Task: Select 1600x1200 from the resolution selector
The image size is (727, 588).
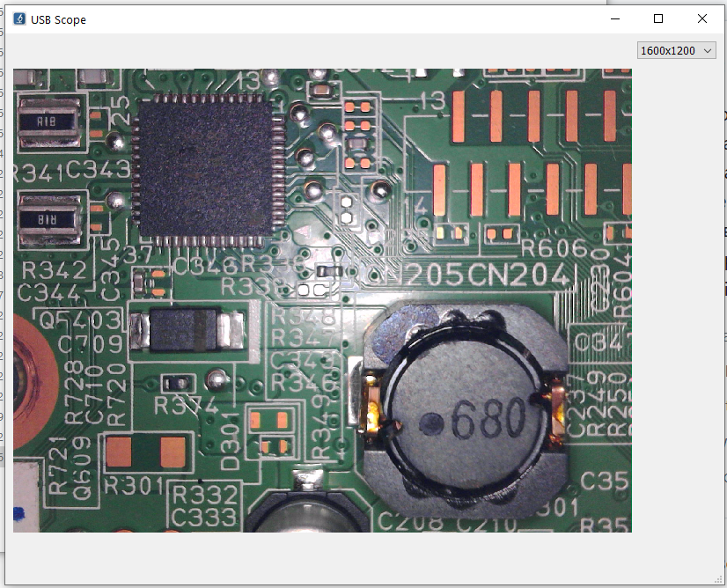Action: (669, 50)
